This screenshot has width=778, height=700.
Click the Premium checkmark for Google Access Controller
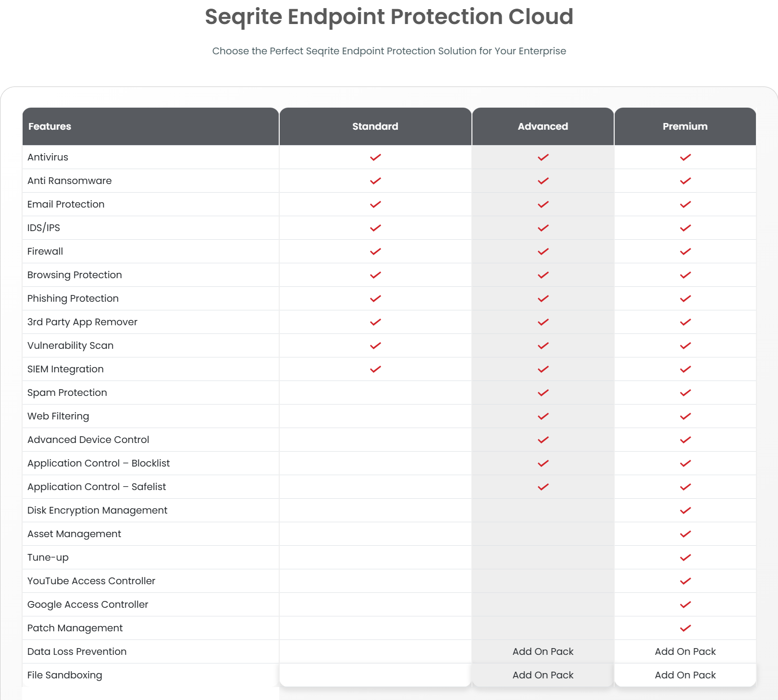tap(685, 604)
